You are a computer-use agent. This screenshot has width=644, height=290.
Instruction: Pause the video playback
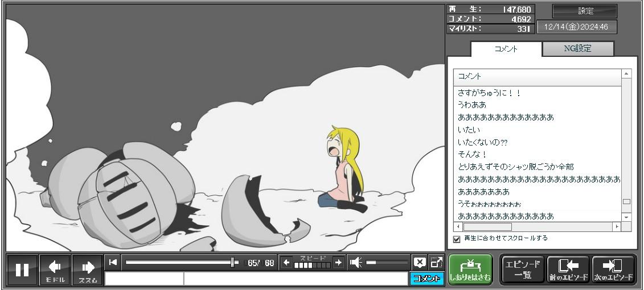pos(22,270)
